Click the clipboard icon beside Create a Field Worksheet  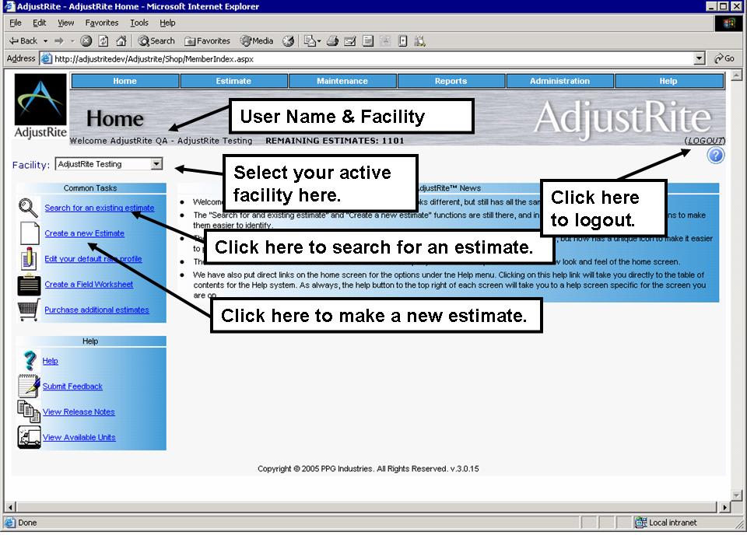(29, 285)
